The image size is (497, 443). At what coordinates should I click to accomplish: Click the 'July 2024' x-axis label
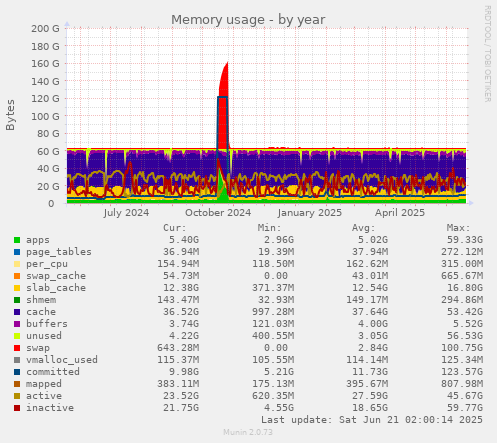(x=126, y=213)
